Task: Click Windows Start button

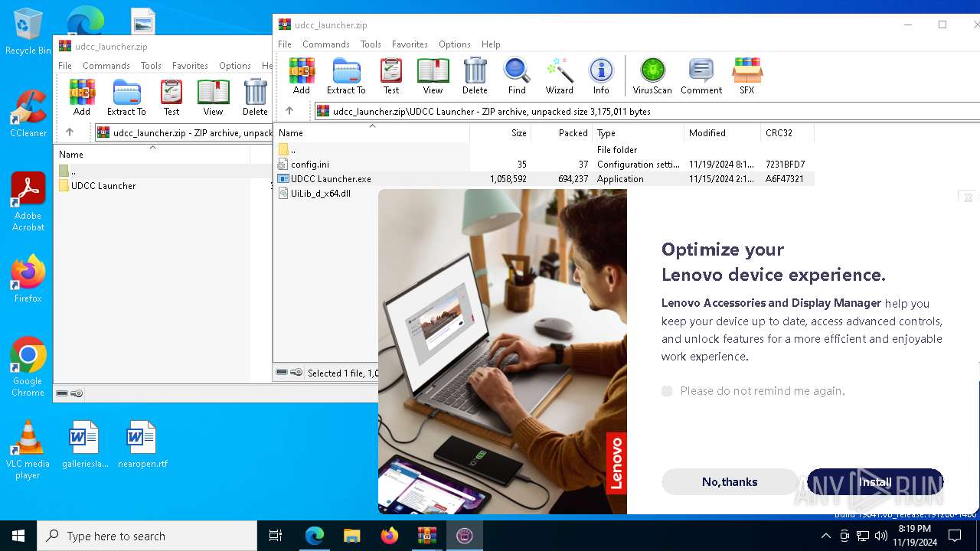Action: [x=18, y=536]
